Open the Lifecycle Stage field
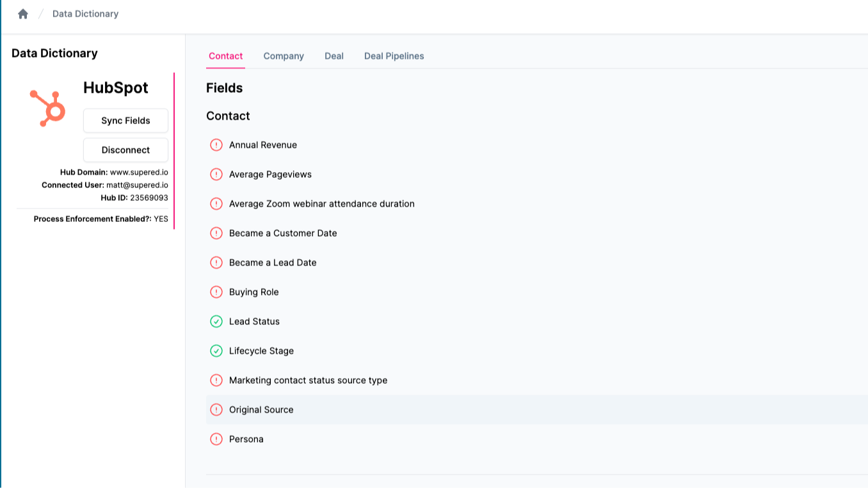The image size is (868, 488). pos(537,351)
